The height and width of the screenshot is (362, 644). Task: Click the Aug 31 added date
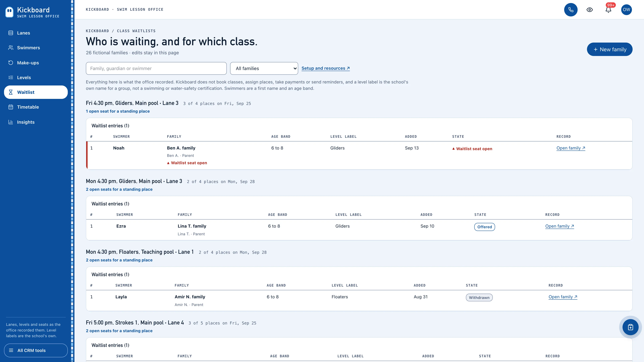pyautogui.click(x=420, y=297)
